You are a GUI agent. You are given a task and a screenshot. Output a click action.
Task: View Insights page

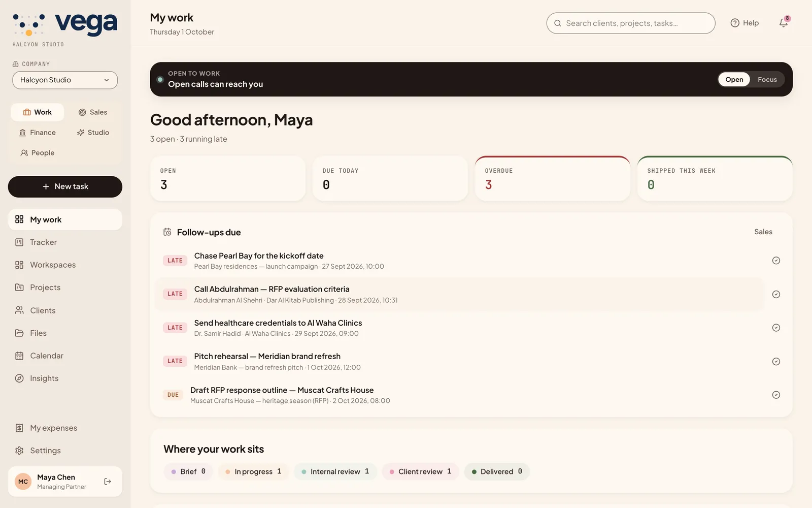(x=65, y=378)
